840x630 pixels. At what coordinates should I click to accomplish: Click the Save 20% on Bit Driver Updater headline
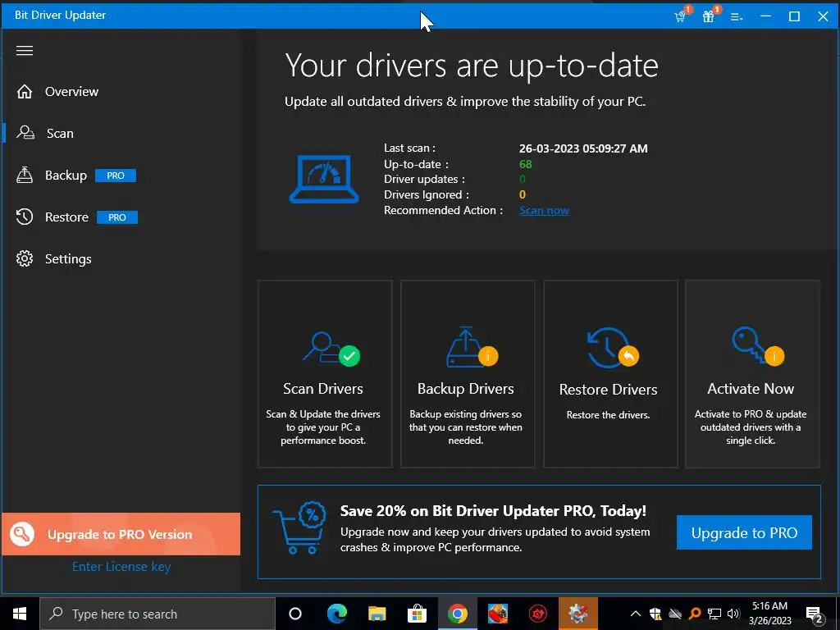493,511
